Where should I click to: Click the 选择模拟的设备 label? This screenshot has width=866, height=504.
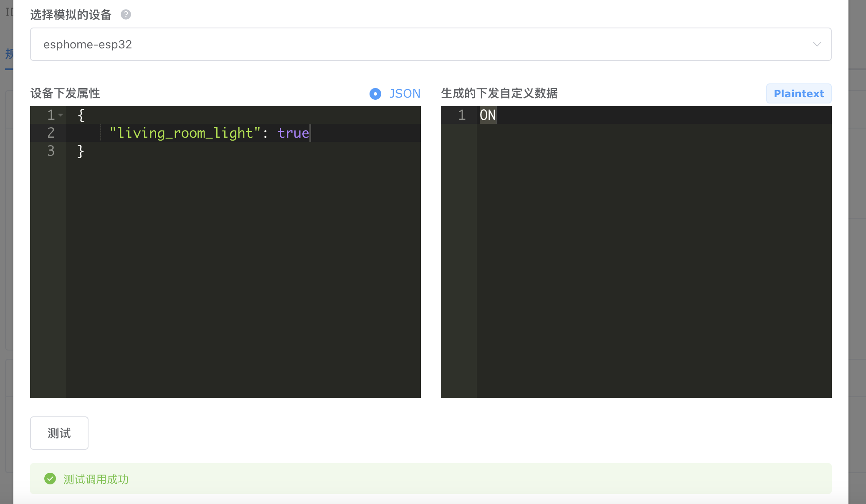71,15
